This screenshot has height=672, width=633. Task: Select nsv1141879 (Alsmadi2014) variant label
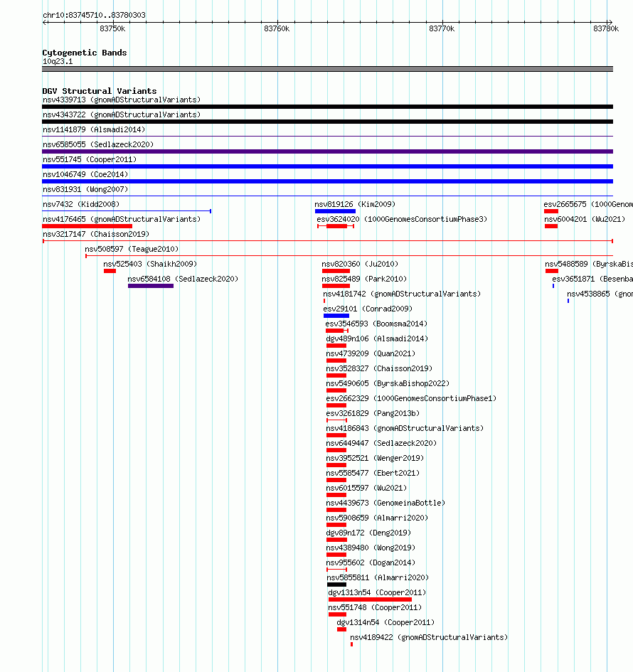(94, 129)
